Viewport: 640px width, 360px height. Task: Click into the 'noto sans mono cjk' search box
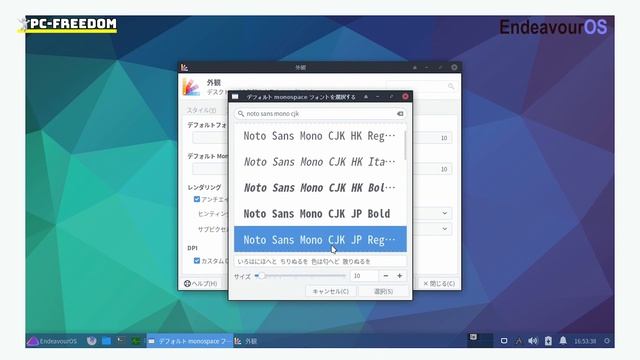320,113
